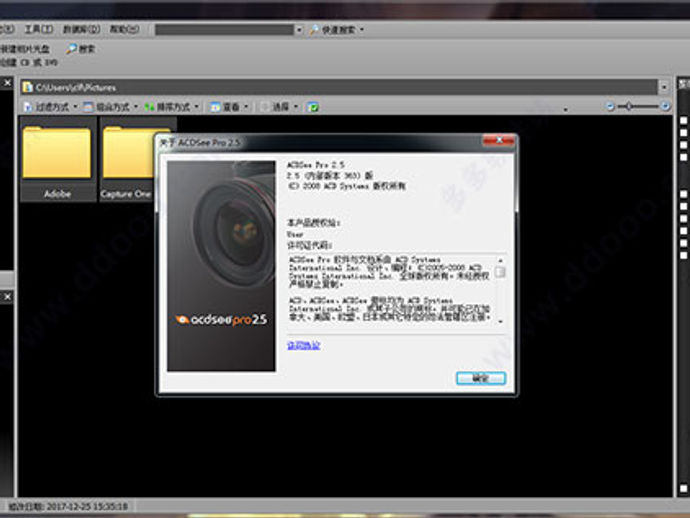
Task: Click the 2008 ACD Systems copyright line
Action: (346, 186)
